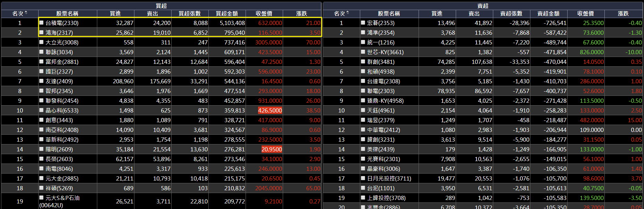This screenshot has height=209, width=644.
Task: Tick the checkbox for 聯電(2303)
Action: click(363, 91)
